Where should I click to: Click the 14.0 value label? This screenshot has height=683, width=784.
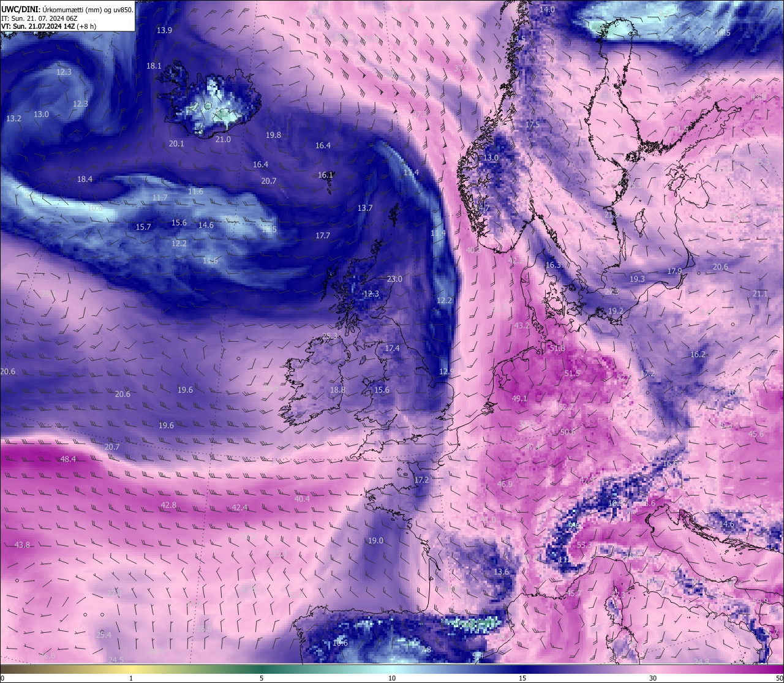tap(547, 10)
